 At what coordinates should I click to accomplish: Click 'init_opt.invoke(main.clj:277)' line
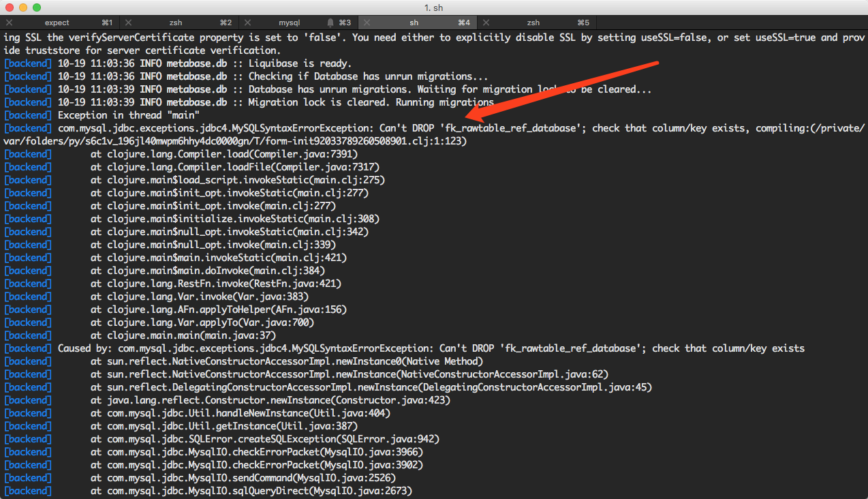tap(170, 206)
